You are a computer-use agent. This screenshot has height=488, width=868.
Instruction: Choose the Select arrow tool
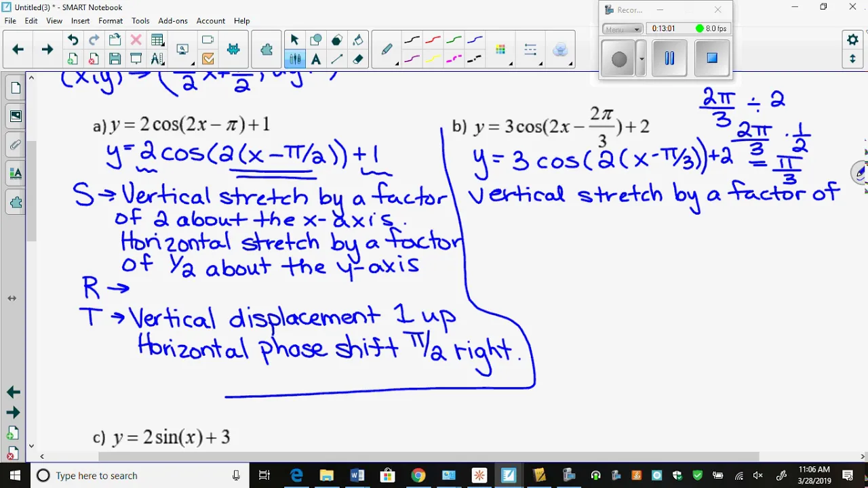[x=294, y=40]
